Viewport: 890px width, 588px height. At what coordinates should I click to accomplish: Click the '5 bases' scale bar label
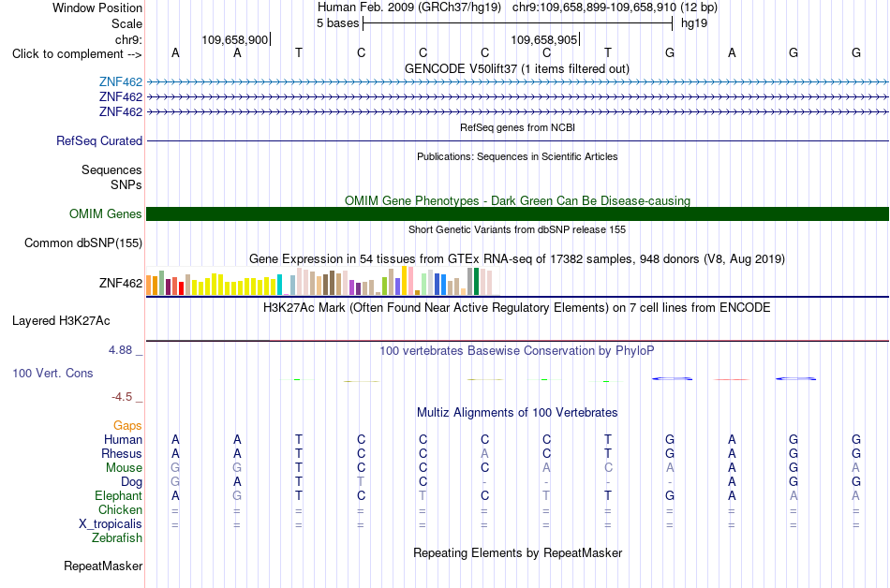pyautogui.click(x=337, y=23)
